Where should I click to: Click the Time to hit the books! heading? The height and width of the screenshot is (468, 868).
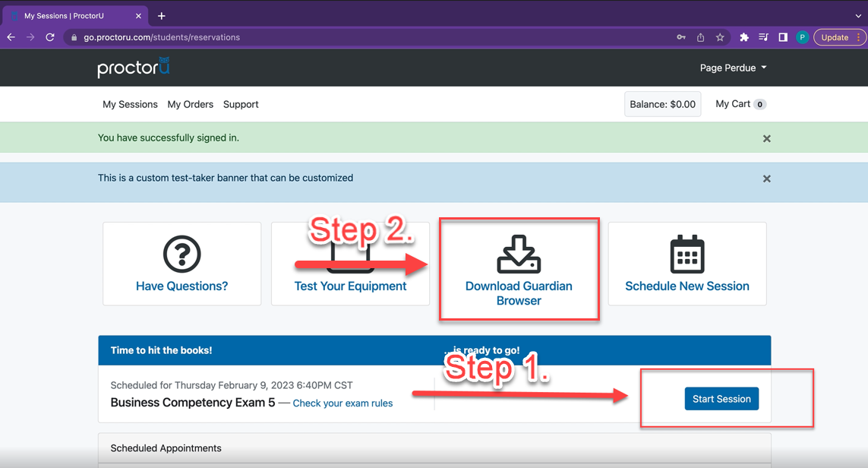click(x=161, y=350)
